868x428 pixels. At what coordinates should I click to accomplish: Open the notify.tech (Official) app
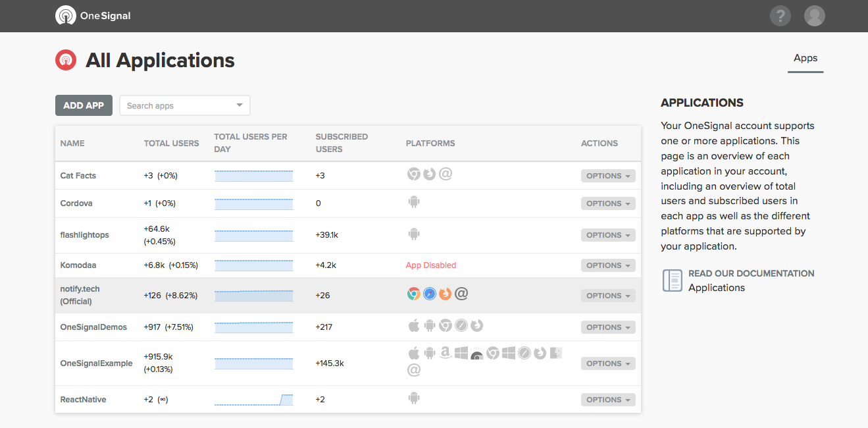click(80, 295)
